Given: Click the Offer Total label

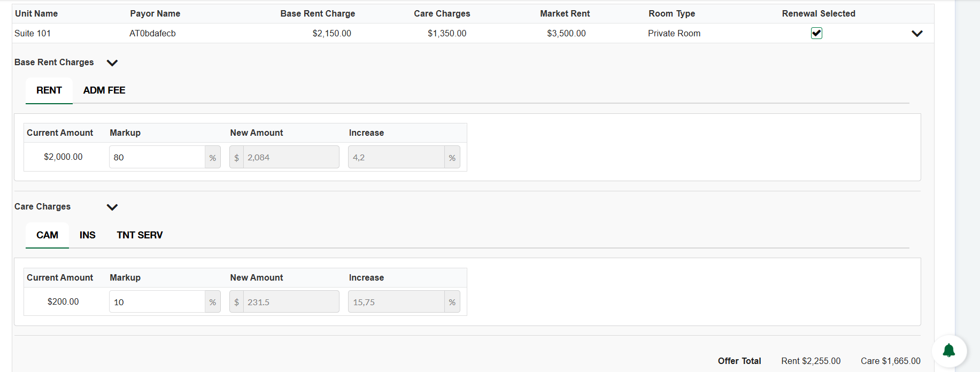Looking at the screenshot, I should click(x=739, y=361).
